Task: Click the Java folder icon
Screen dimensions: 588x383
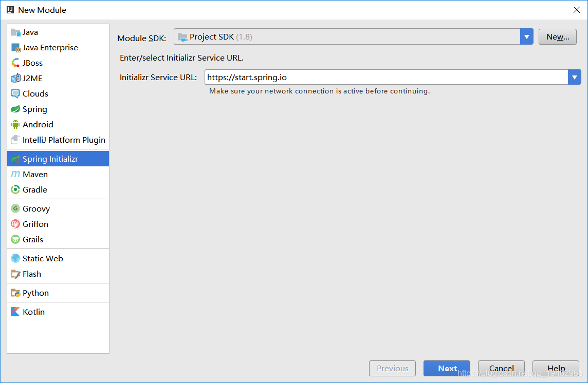Action: coord(15,32)
